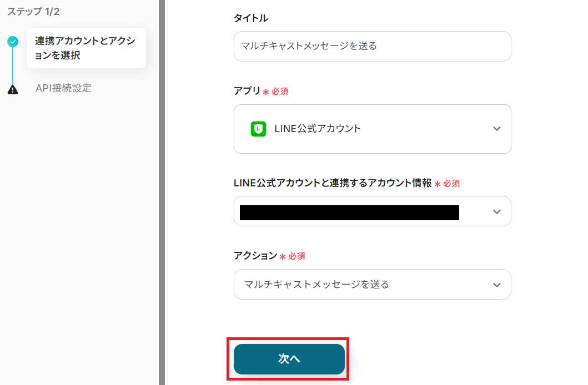Click the 必須 marker next to アプリ
Viewport: 588px width, 385px height.
point(279,92)
